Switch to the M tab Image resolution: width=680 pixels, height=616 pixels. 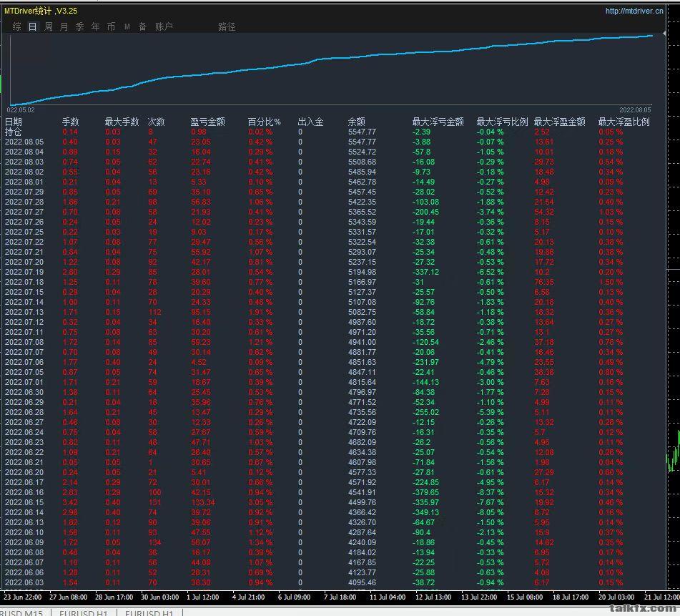click(127, 27)
